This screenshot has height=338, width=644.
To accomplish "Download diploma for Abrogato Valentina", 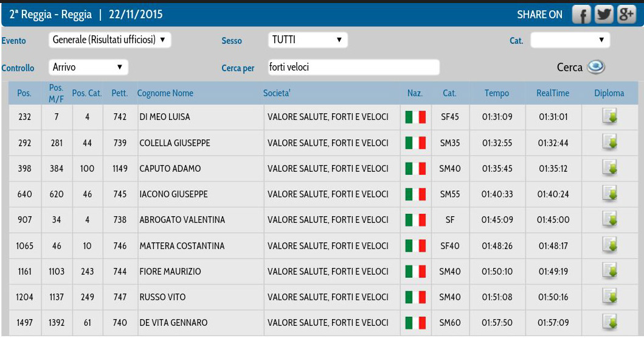I will [609, 219].
